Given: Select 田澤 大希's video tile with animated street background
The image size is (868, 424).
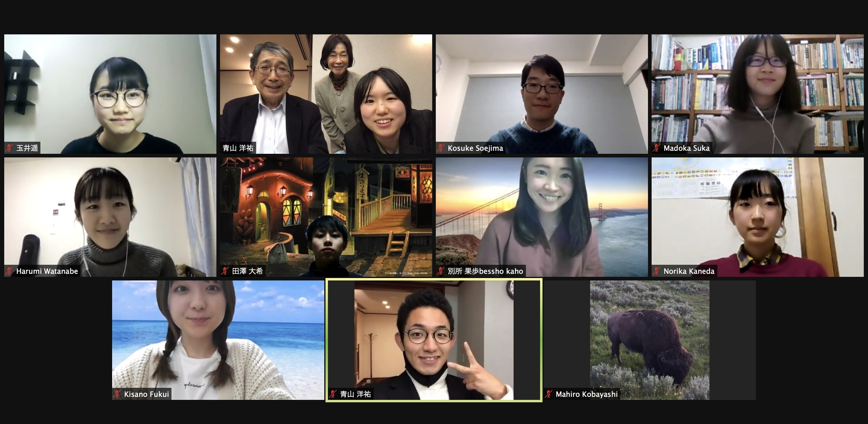Looking at the screenshot, I should (326, 217).
